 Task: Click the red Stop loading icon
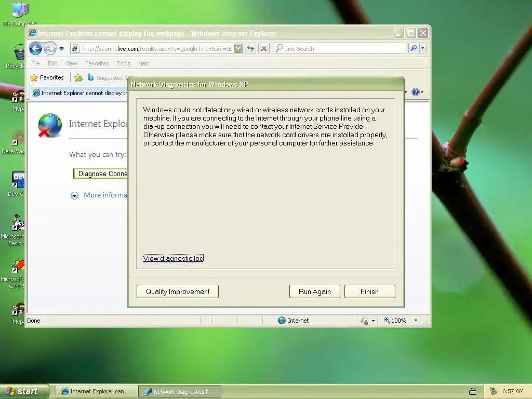[263, 48]
